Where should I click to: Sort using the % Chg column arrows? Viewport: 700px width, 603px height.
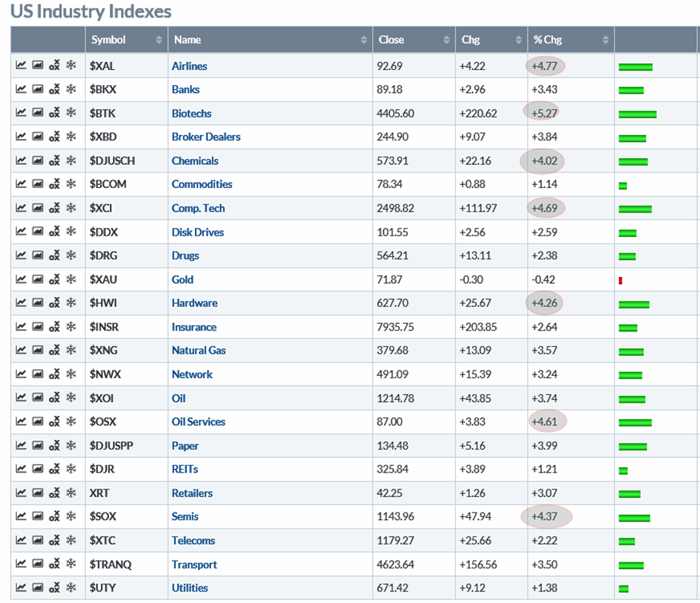[606, 40]
